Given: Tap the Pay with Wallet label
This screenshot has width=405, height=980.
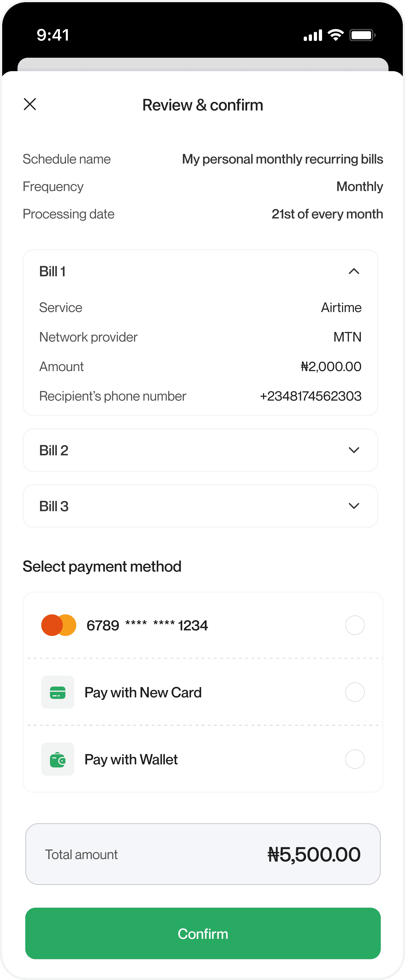Looking at the screenshot, I should click(x=131, y=759).
